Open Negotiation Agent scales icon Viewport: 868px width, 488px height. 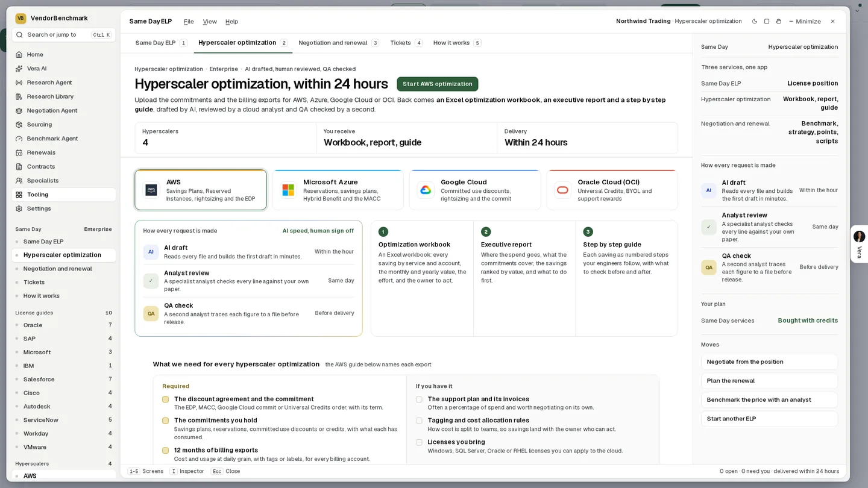pos(19,110)
